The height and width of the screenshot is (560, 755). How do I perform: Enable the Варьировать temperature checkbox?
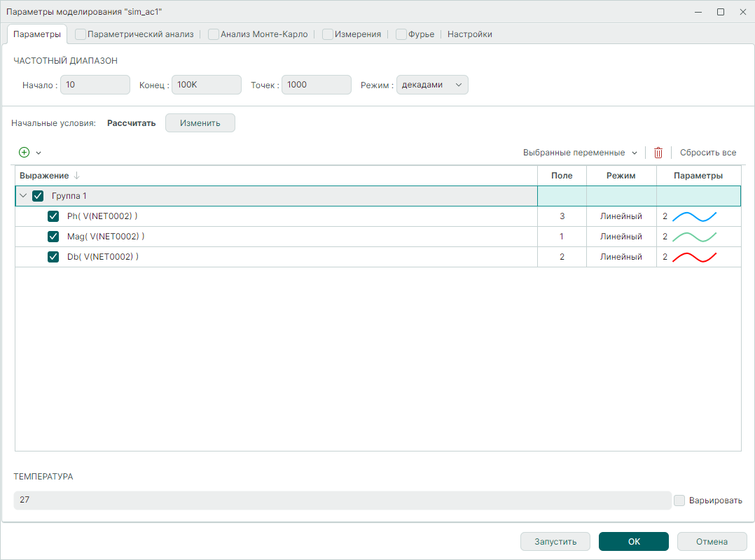point(679,500)
